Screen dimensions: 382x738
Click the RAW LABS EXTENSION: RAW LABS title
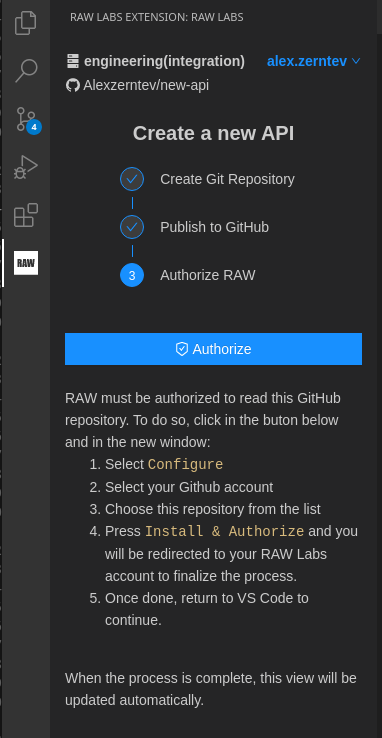point(157,18)
